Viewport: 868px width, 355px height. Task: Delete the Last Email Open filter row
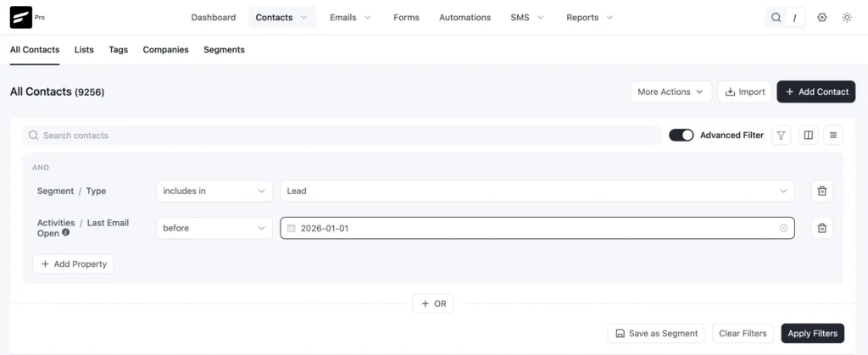pyautogui.click(x=822, y=228)
